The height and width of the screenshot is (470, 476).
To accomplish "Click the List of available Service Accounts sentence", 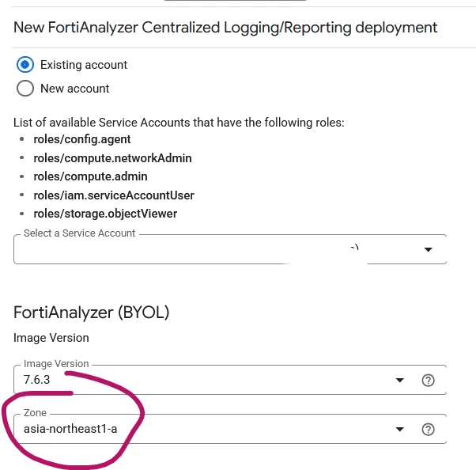I will pos(179,123).
